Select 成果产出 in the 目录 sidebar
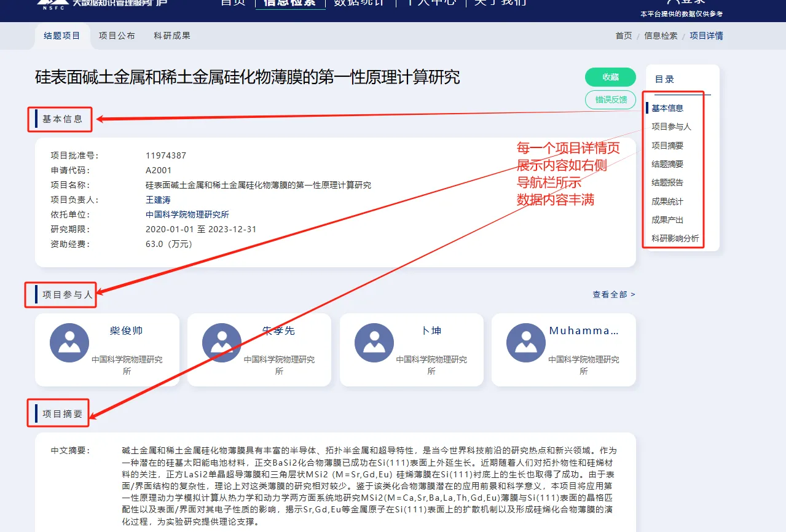The image size is (786, 532). pyautogui.click(x=667, y=220)
